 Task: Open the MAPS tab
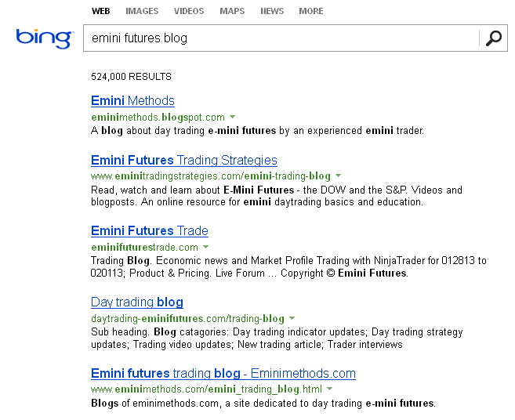232,11
